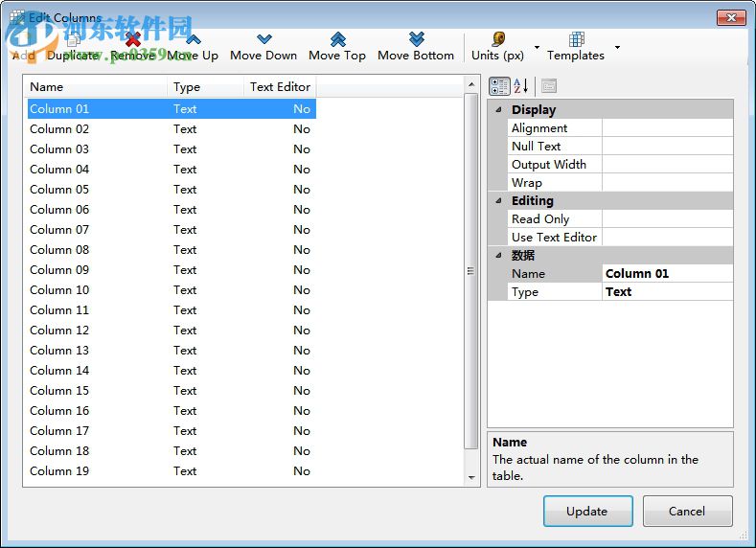Collapse the 数据 property category
Viewport: 756px width, 548px height.
(498, 256)
